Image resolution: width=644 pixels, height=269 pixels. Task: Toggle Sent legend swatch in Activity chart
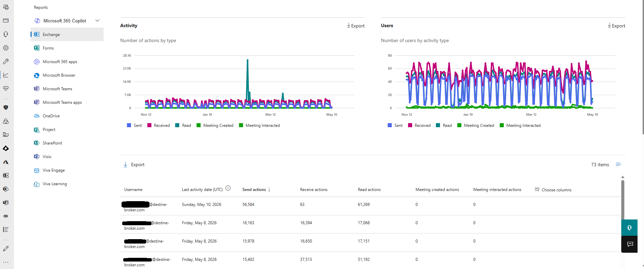[x=129, y=125]
